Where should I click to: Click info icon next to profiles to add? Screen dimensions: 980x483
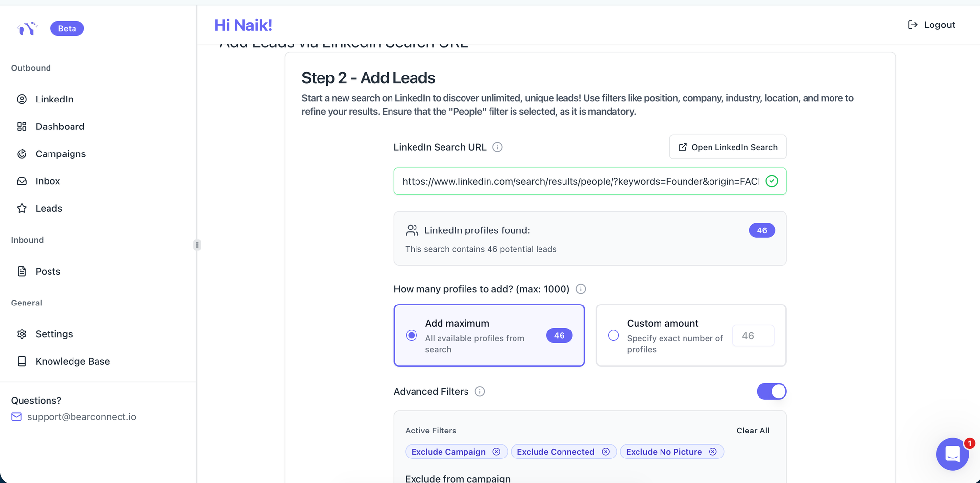[581, 289]
